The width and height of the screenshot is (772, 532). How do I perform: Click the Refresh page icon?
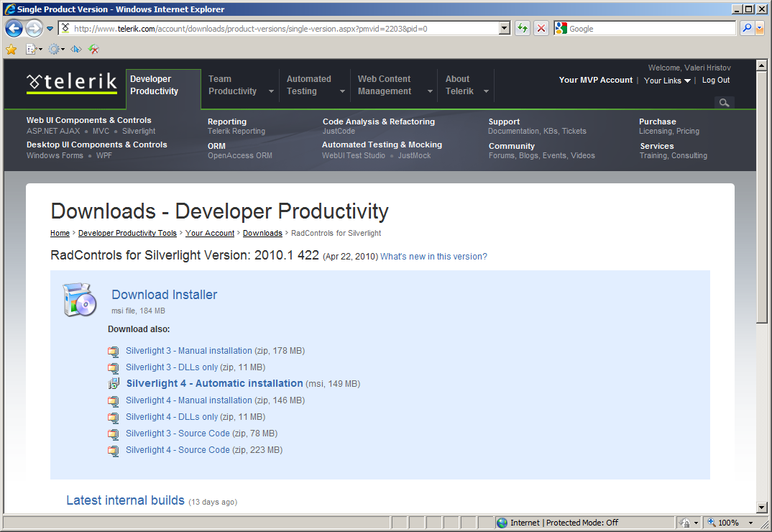click(523, 29)
